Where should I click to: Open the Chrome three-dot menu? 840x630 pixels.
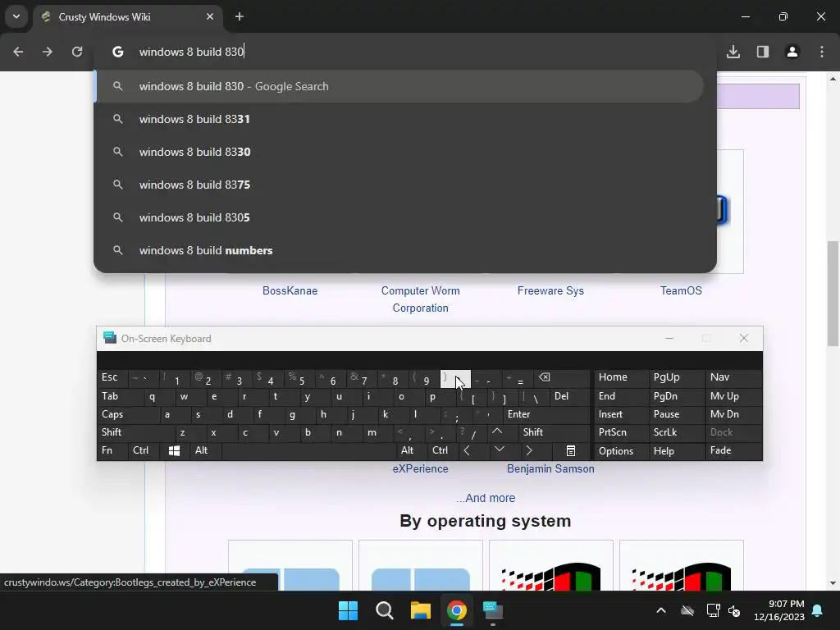tap(822, 52)
